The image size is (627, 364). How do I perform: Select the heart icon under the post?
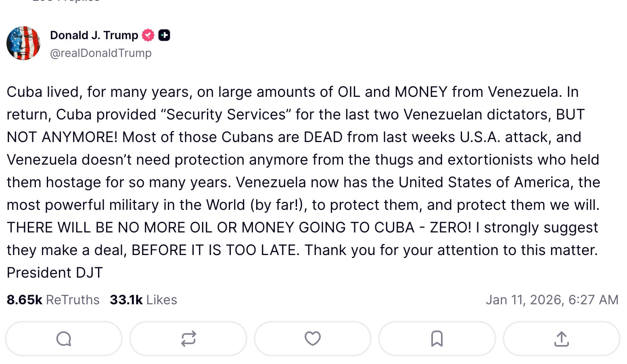coord(313,339)
